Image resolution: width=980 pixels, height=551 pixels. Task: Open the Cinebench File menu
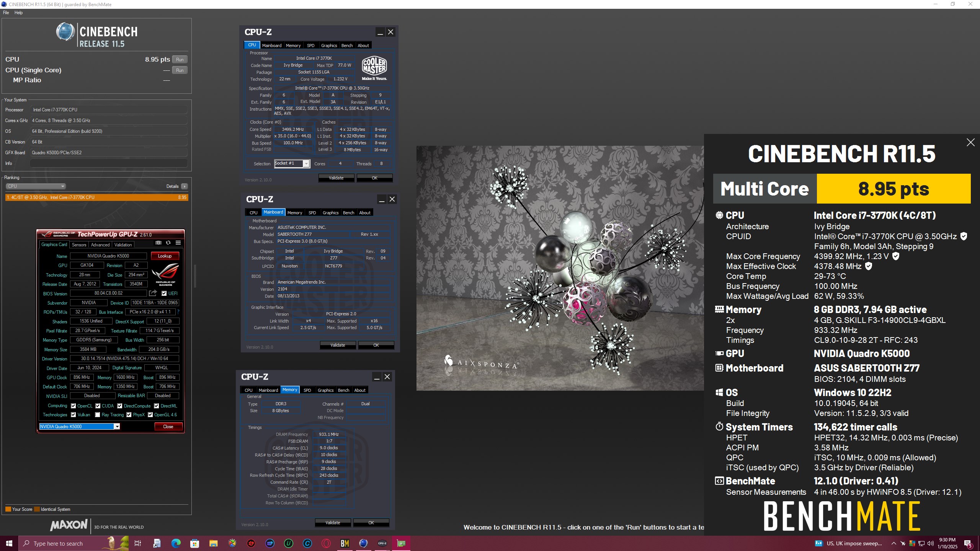click(6, 13)
